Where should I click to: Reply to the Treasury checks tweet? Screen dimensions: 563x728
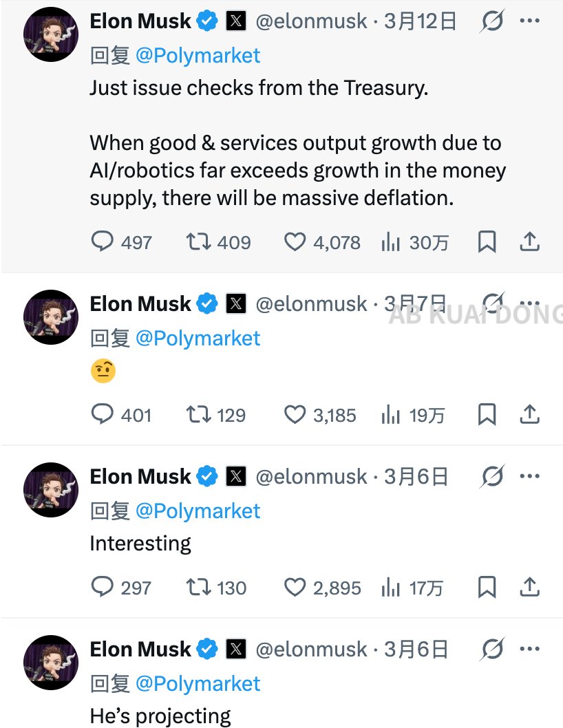point(102,242)
